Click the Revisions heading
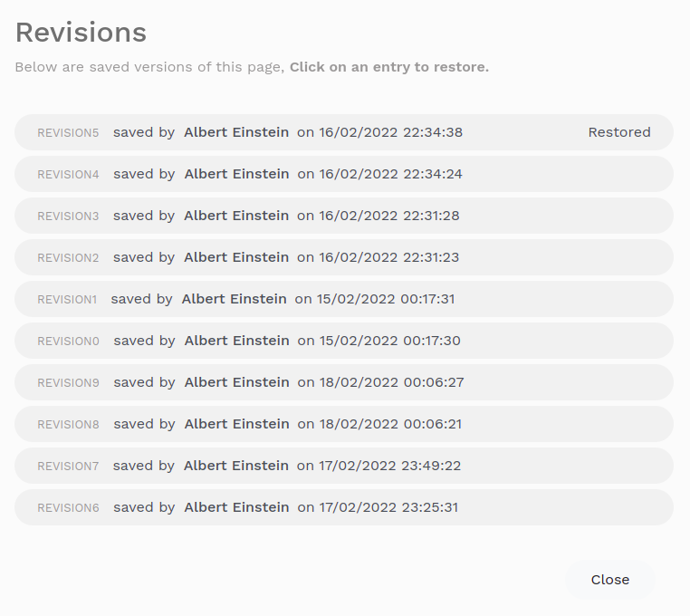Viewport: 690px width, 616px height. tap(81, 33)
